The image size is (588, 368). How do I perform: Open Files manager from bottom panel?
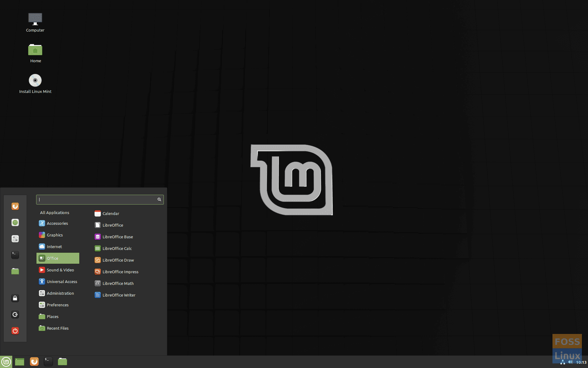(x=62, y=362)
